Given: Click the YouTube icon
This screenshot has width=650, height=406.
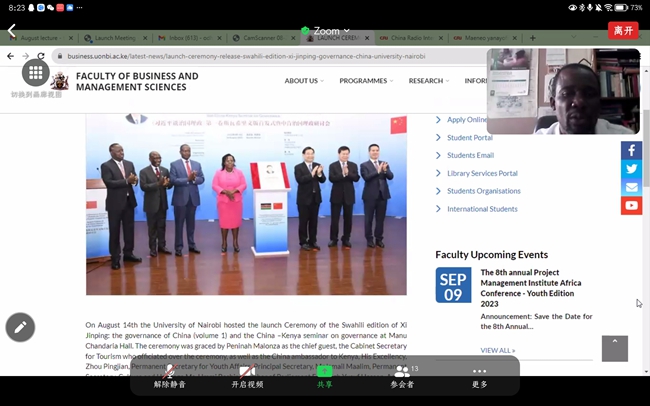Looking at the screenshot, I should pyautogui.click(x=631, y=206).
